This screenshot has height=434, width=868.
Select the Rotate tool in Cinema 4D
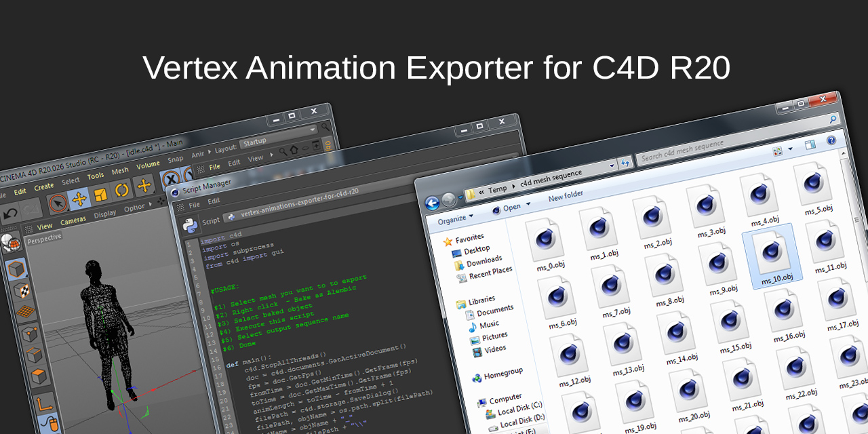click(121, 190)
